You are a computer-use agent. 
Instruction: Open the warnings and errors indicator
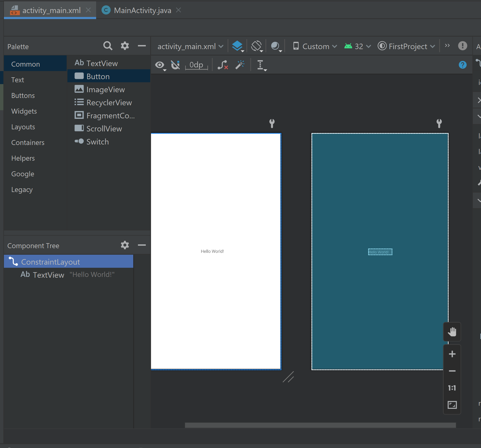pos(462,46)
